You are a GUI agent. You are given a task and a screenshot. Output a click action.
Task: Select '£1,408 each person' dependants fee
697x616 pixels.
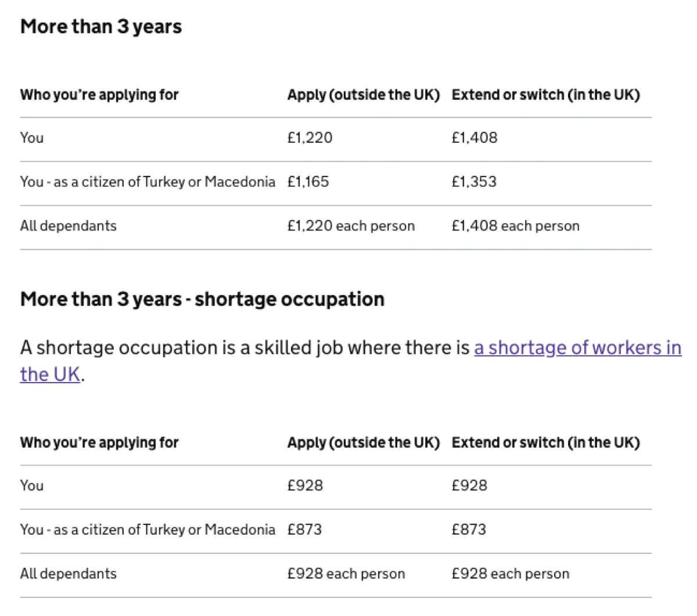(x=515, y=226)
